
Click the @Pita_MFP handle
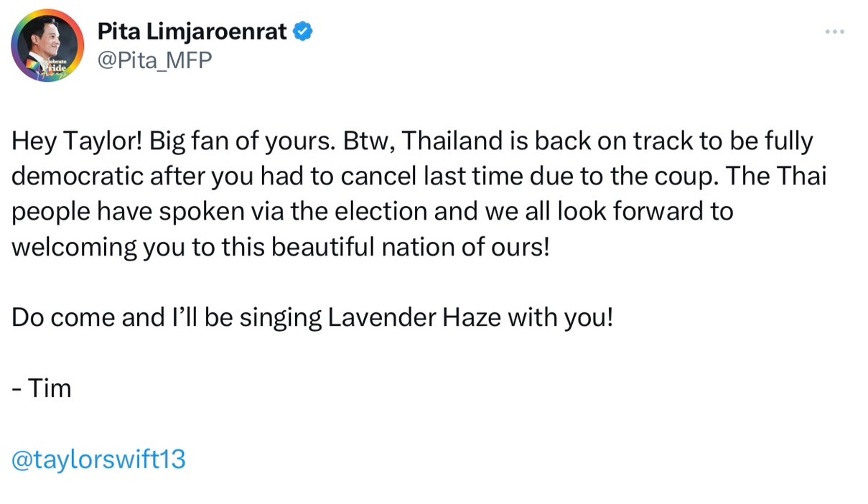pos(154,60)
